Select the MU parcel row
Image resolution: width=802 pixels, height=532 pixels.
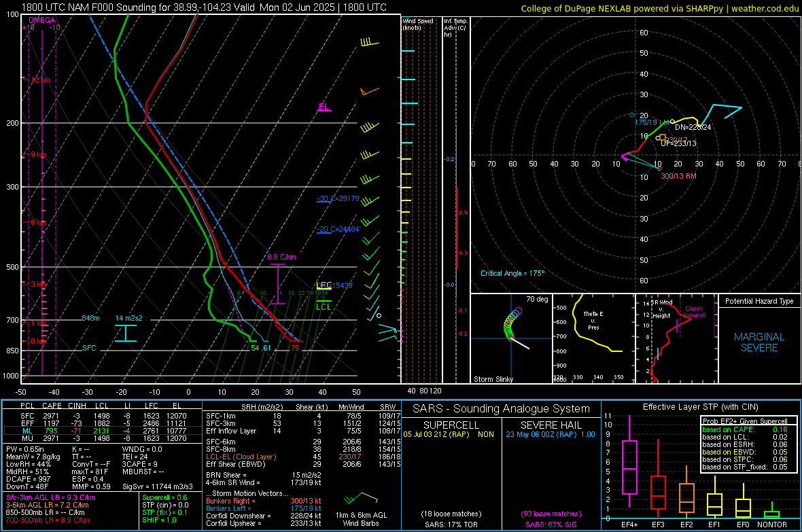click(x=104, y=438)
